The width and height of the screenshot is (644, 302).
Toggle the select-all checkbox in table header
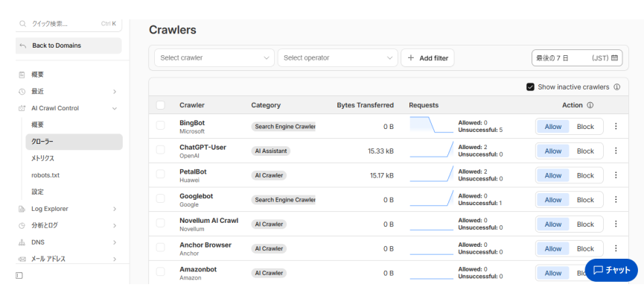pyautogui.click(x=161, y=105)
